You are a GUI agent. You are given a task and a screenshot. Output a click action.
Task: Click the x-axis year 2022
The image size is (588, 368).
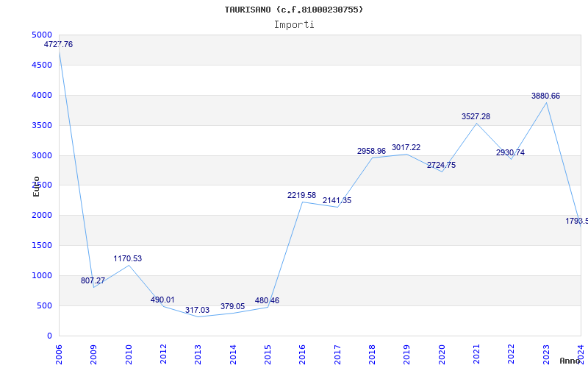pyautogui.click(x=511, y=354)
